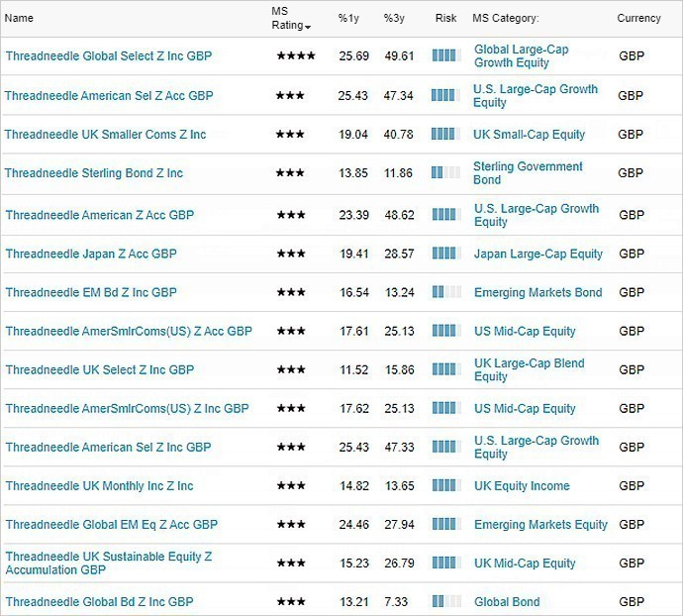Select 3y return value 47.33
The width and height of the screenshot is (683, 616).
pos(399,447)
